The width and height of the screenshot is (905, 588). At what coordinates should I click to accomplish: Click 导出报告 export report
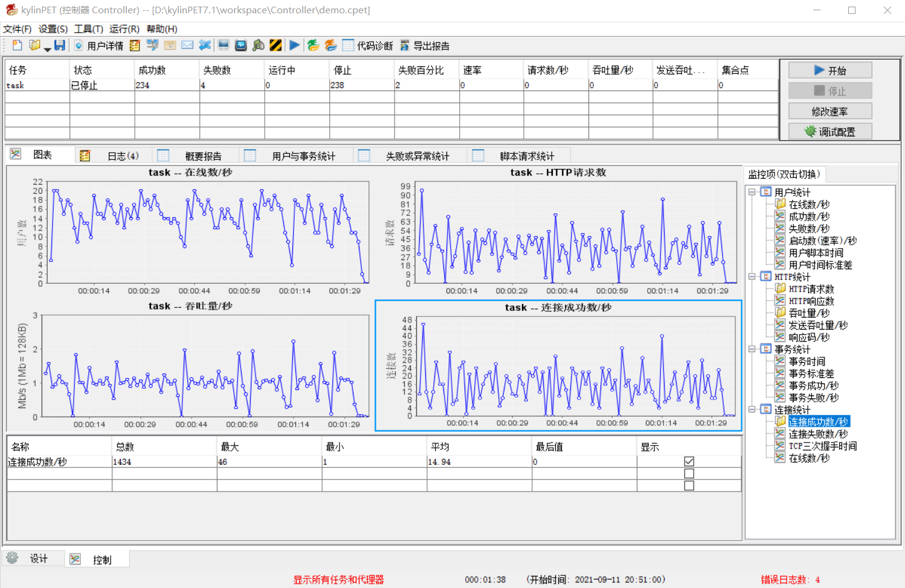tap(425, 46)
